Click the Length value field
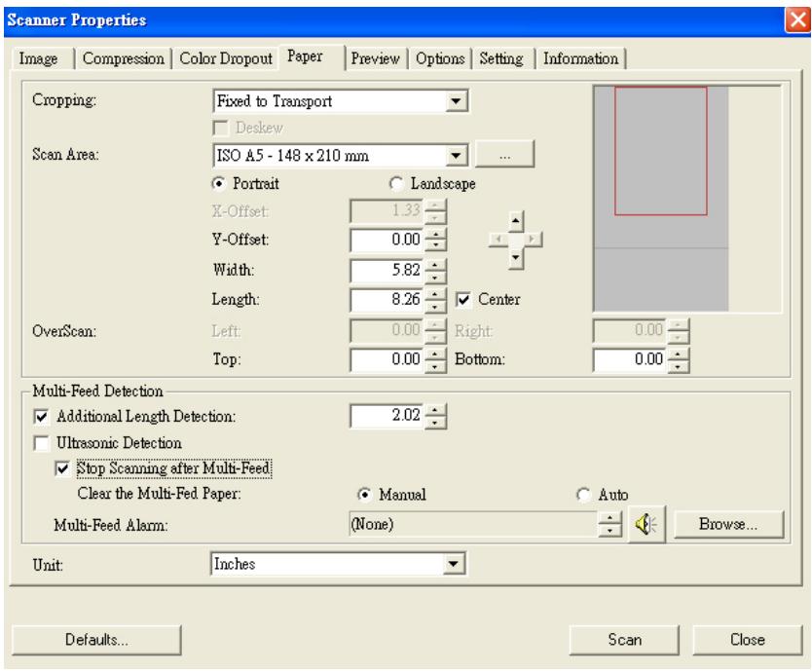The width and height of the screenshot is (812, 671). pyautogui.click(x=387, y=300)
